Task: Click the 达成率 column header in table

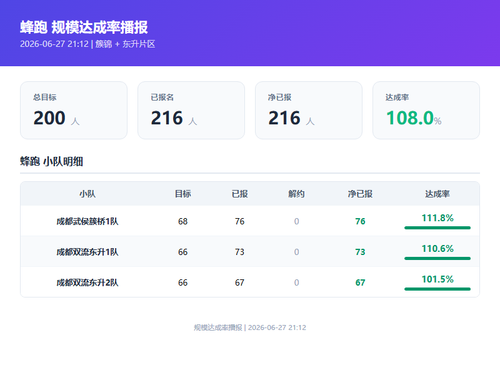Action: pyautogui.click(x=437, y=194)
